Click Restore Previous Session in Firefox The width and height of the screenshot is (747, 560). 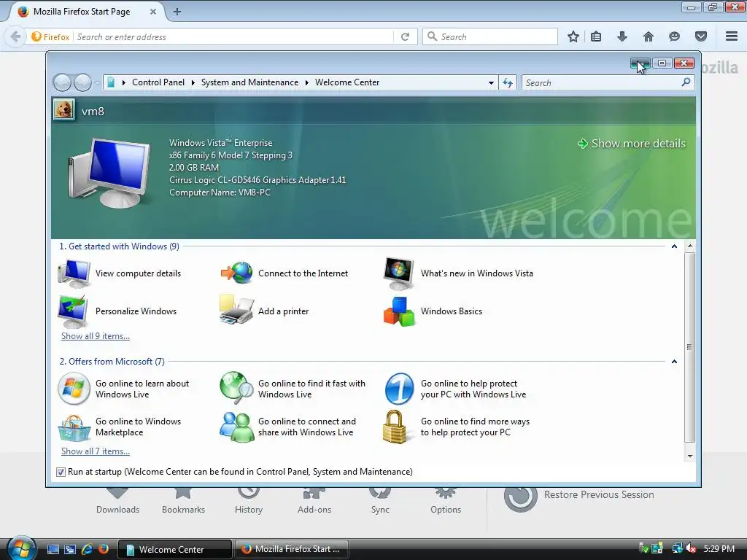click(599, 495)
